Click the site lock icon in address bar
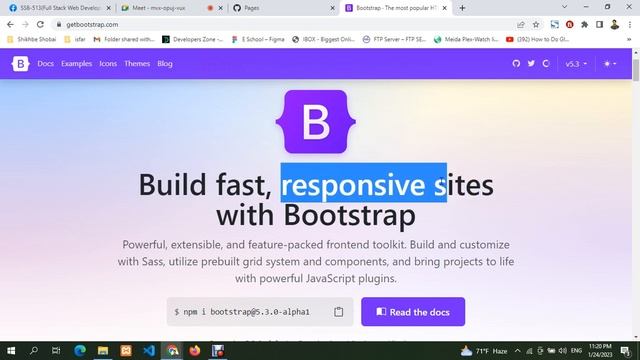The image size is (640, 360). [59, 24]
